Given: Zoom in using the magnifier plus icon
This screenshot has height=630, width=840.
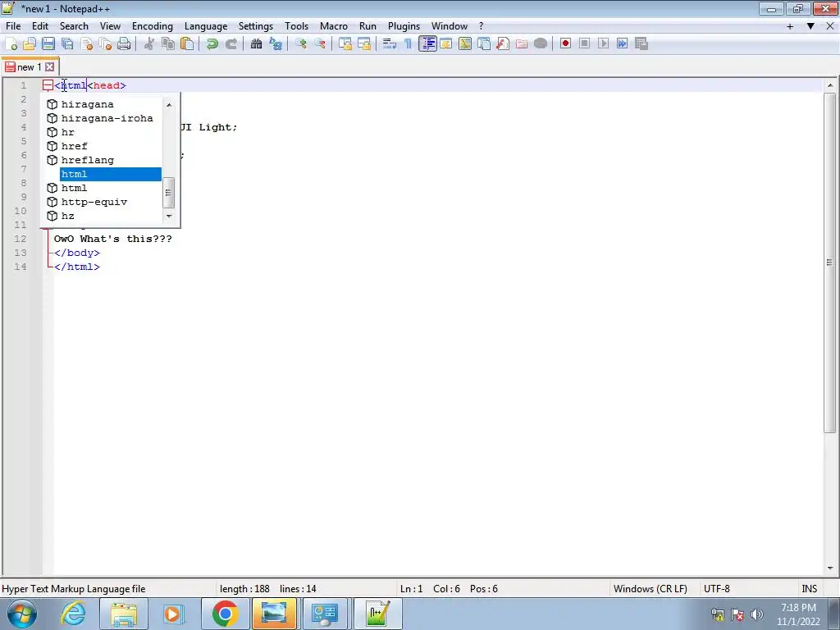Looking at the screenshot, I should (301, 44).
